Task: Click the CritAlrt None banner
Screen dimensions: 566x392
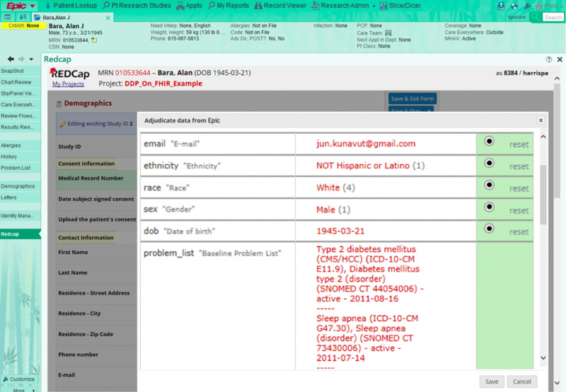Action: tap(23, 25)
